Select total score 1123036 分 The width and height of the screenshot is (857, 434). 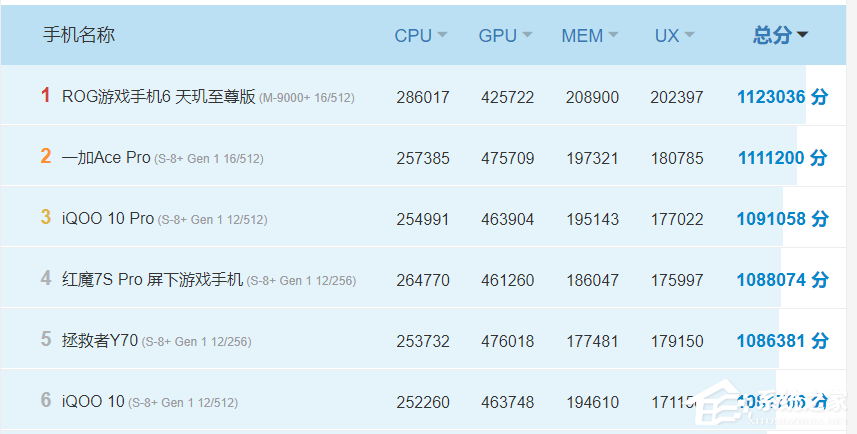click(x=783, y=97)
